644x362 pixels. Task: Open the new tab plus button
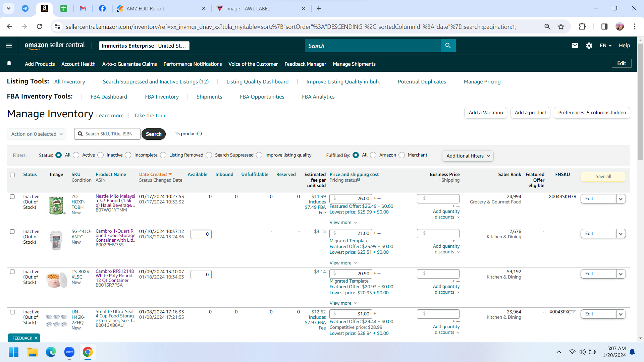pyautogui.click(x=319, y=8)
